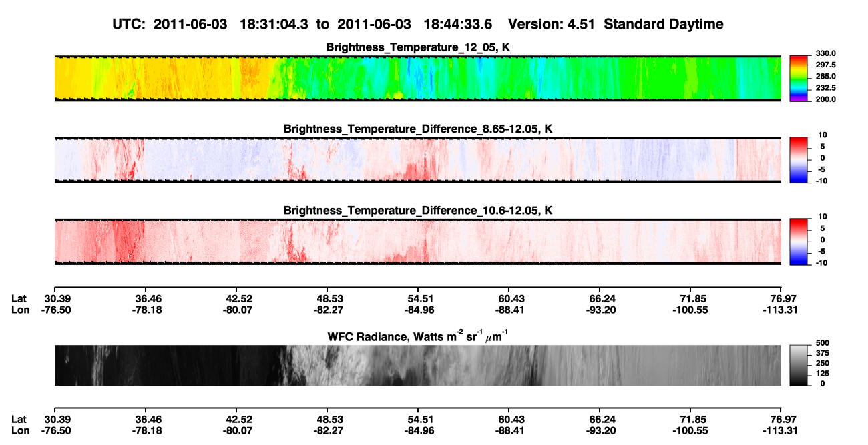This screenshot has width=868, height=445.
Task: Click the grayscale WFC Radiance colorbar
Action: (799, 366)
